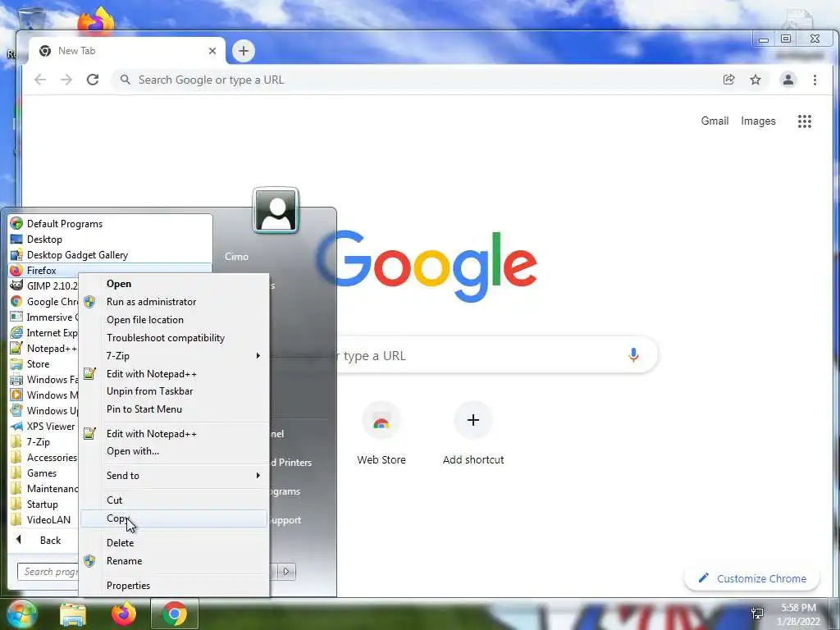
Task: Launch Firefox from the taskbar
Action: click(x=124, y=614)
